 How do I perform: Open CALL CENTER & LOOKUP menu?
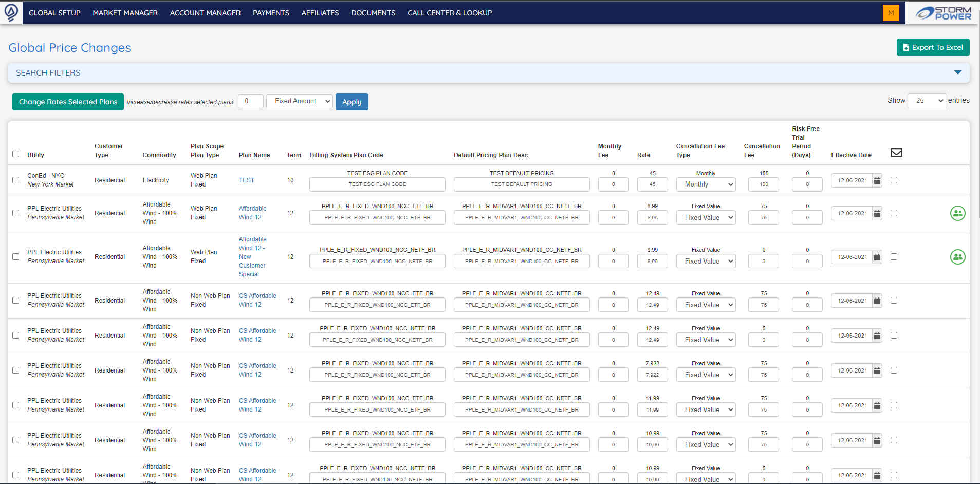click(x=450, y=13)
